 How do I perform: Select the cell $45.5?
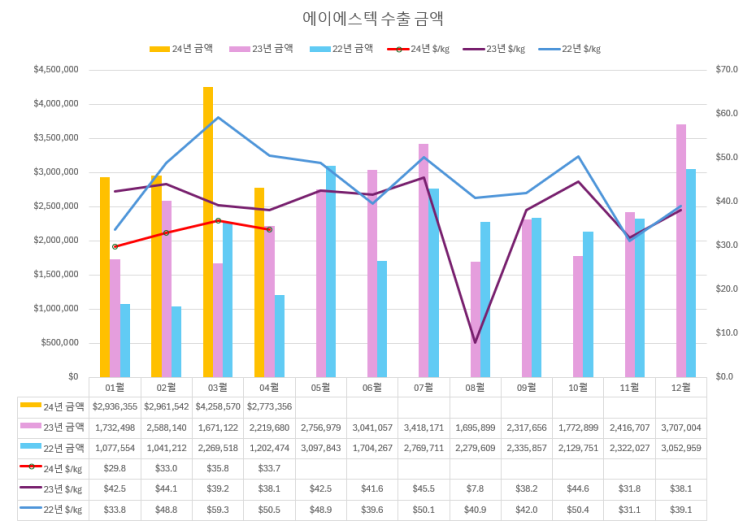click(424, 489)
